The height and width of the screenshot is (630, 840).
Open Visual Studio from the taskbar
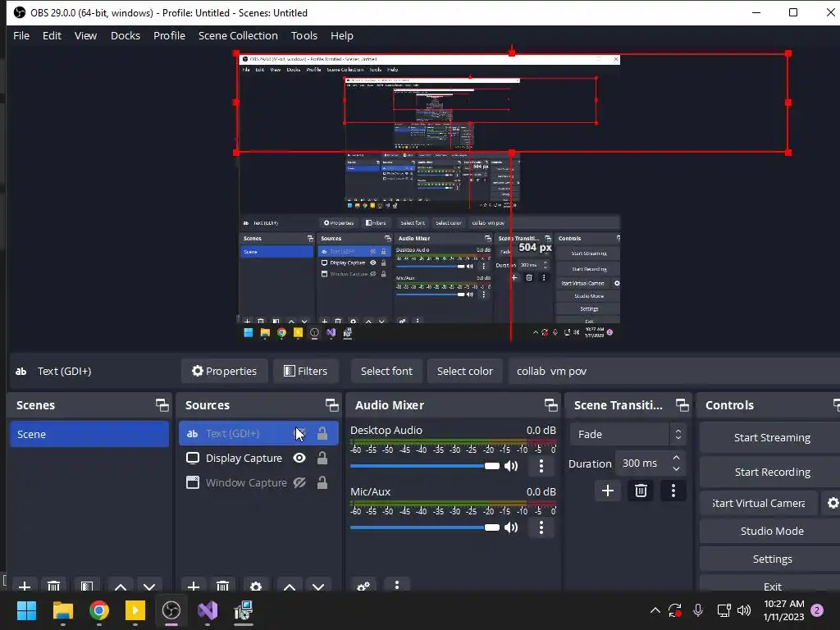208,610
